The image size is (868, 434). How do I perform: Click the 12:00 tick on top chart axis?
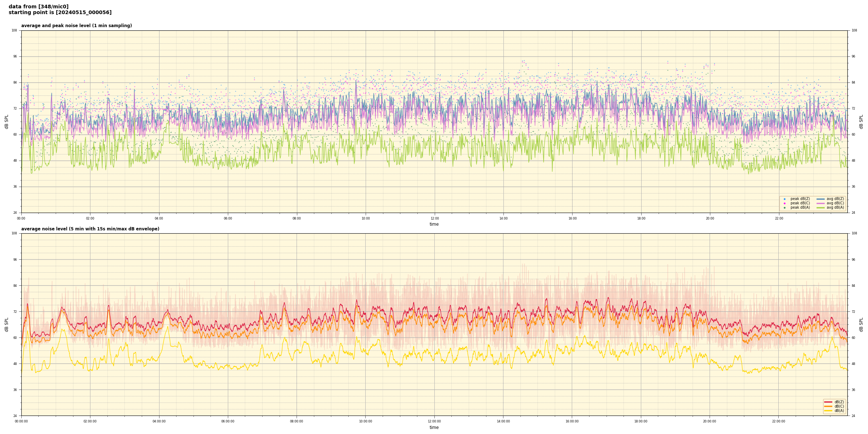coord(434,218)
